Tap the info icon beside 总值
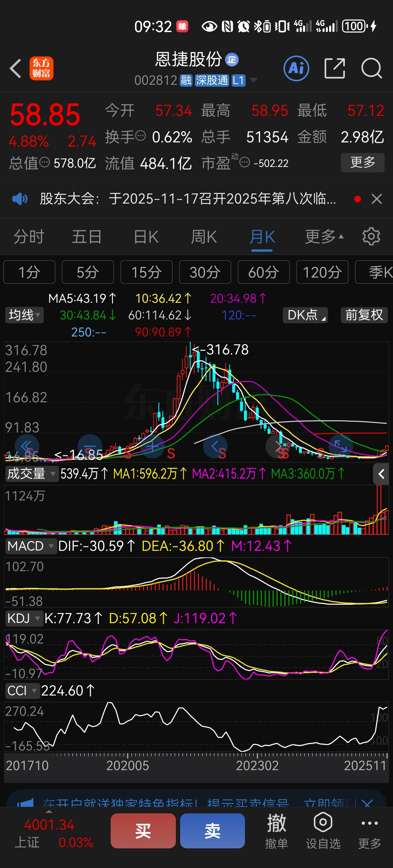The height and width of the screenshot is (868, 393). click(x=45, y=162)
